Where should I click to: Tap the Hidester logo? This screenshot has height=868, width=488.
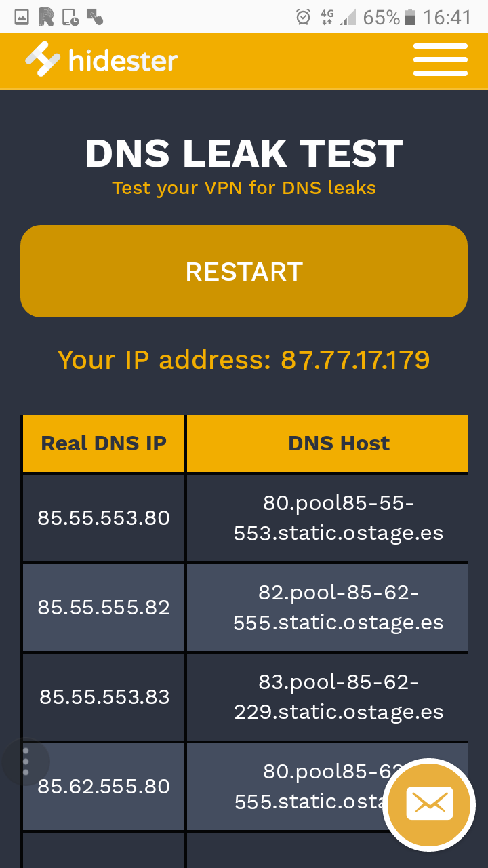point(102,60)
